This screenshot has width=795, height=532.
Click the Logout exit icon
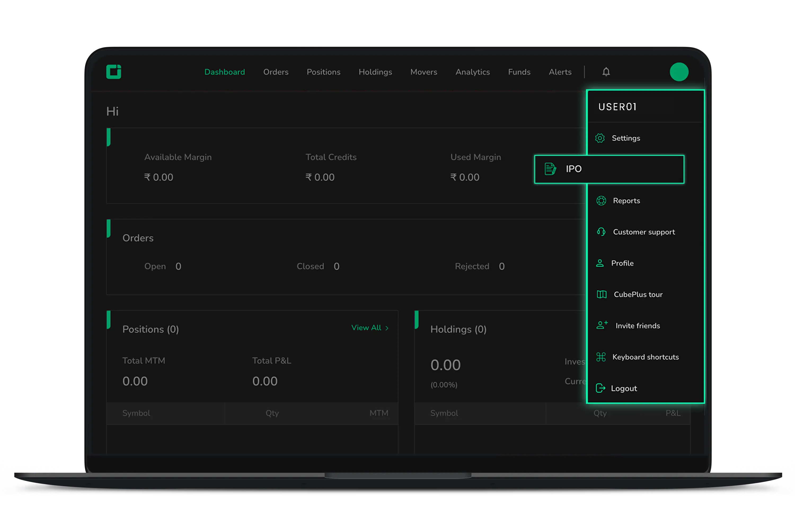(x=600, y=388)
